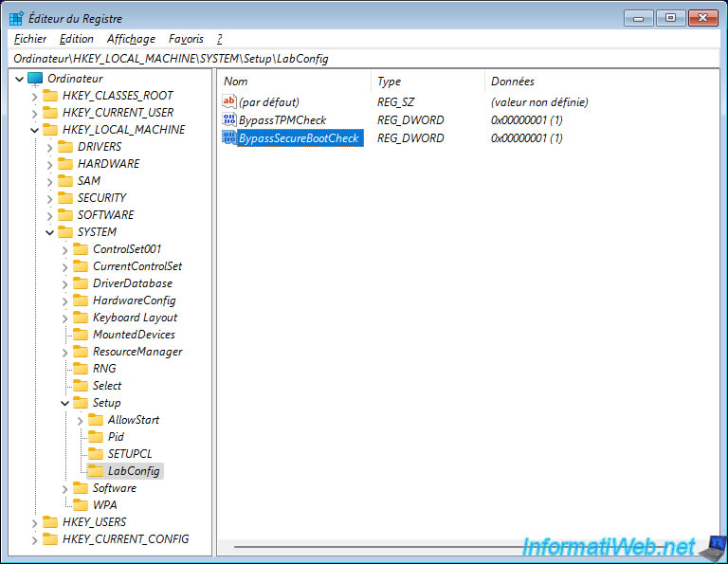Expand CurrentControlSet chevron
Viewport: 728px width, 564px height.
pos(65,267)
